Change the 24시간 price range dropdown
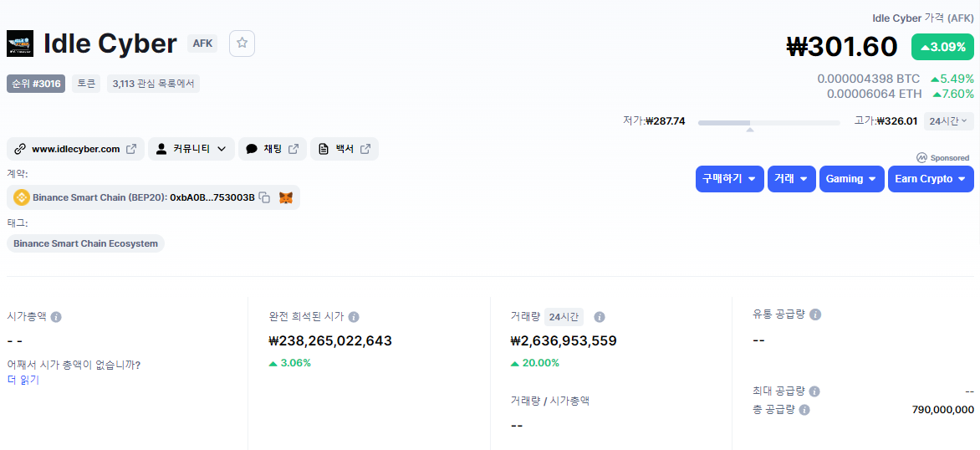 tap(948, 120)
